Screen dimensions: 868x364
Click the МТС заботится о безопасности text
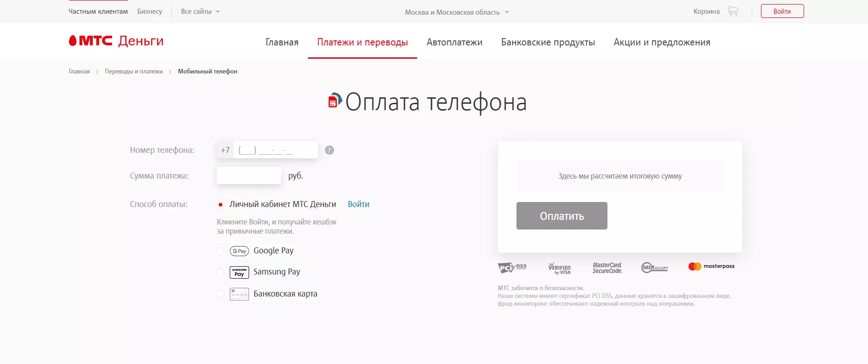(541, 288)
